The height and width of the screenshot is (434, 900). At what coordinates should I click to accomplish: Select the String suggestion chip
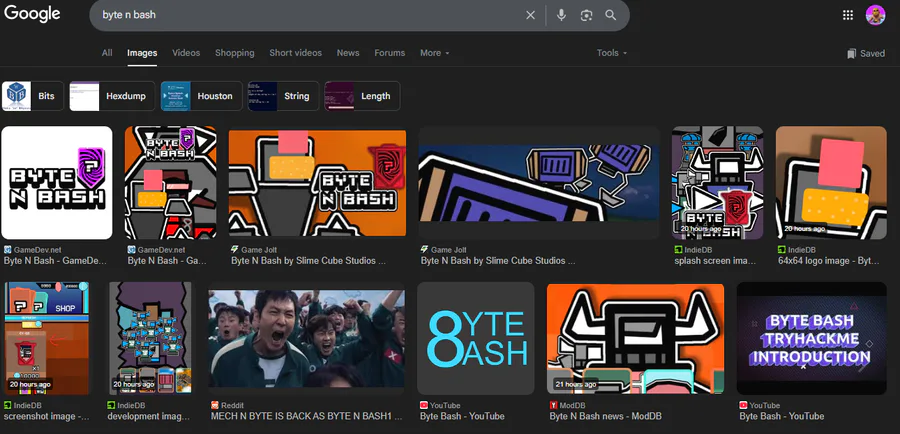click(x=284, y=96)
